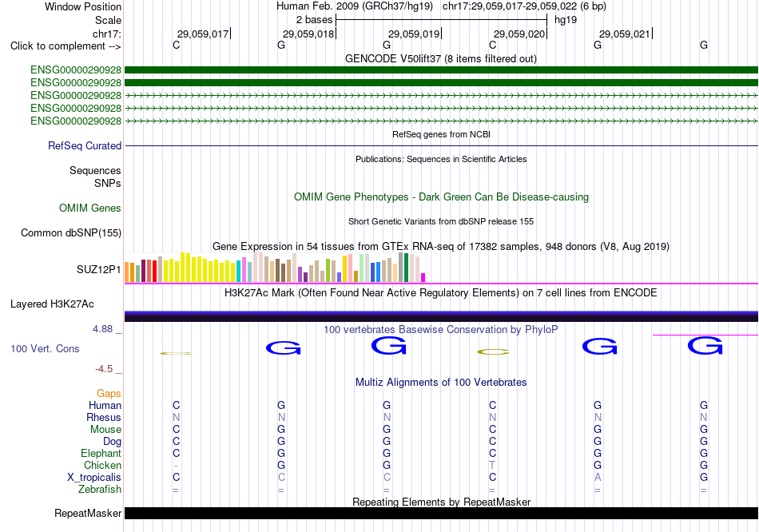The height and width of the screenshot is (532, 759).
Task: Click the GTEx Gene Expression track title
Action: 440,246
